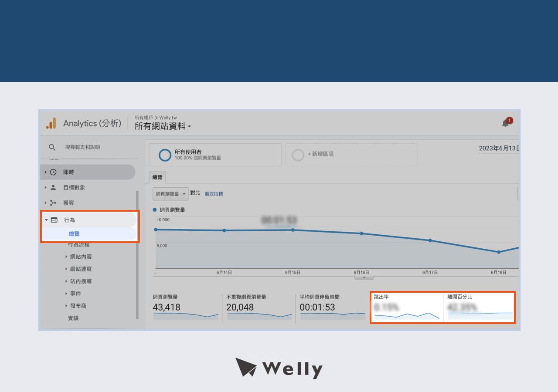The image size is (558, 392).
Task: Click the Analytics (分析) title text
Action: (x=92, y=123)
